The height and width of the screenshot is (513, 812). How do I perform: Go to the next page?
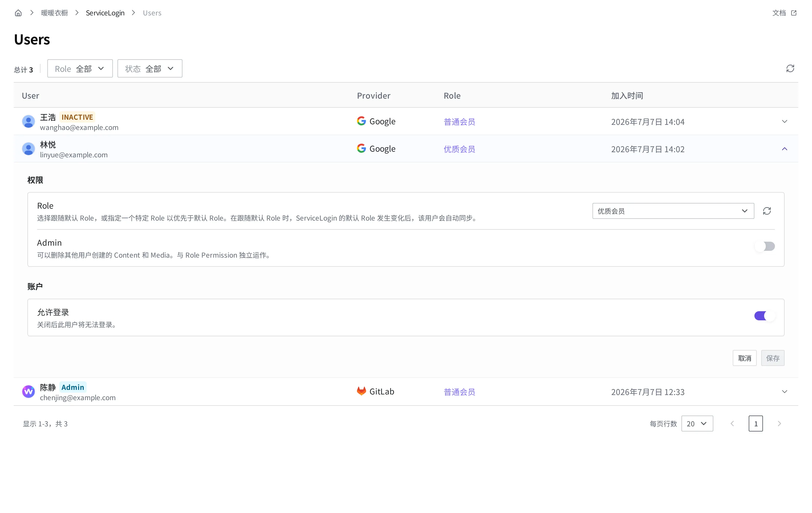coord(779,423)
